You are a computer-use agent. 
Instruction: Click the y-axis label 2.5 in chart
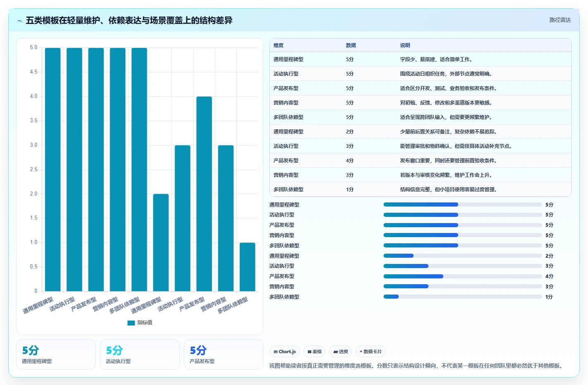pos(33,169)
